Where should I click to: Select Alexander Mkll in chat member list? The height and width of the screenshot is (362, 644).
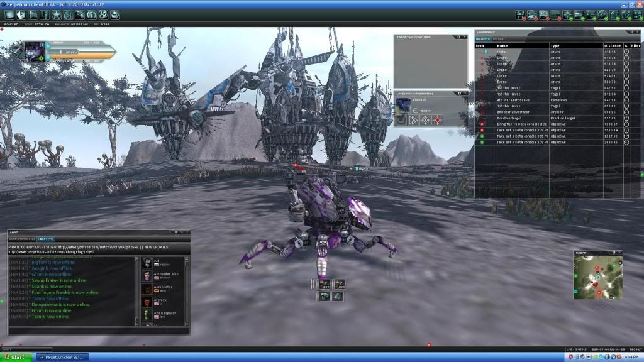[x=163, y=275]
